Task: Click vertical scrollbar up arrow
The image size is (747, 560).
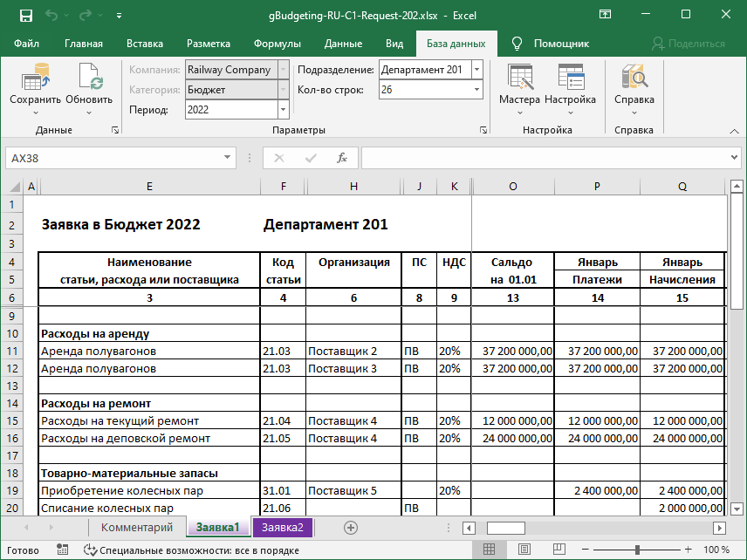Action: 737,186
